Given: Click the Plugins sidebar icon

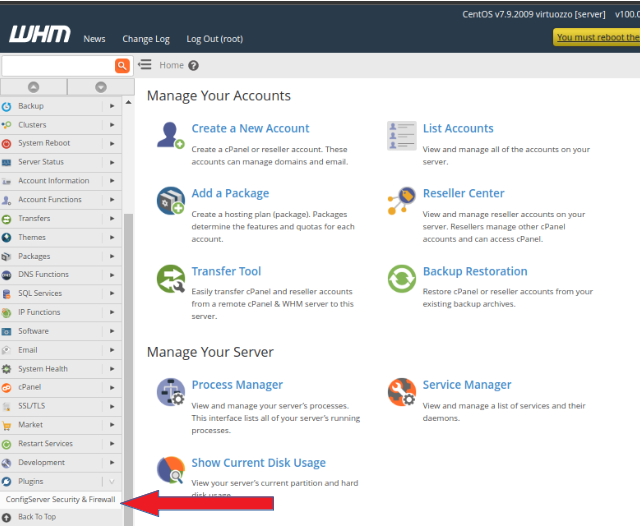Looking at the screenshot, I should [x=7, y=482].
